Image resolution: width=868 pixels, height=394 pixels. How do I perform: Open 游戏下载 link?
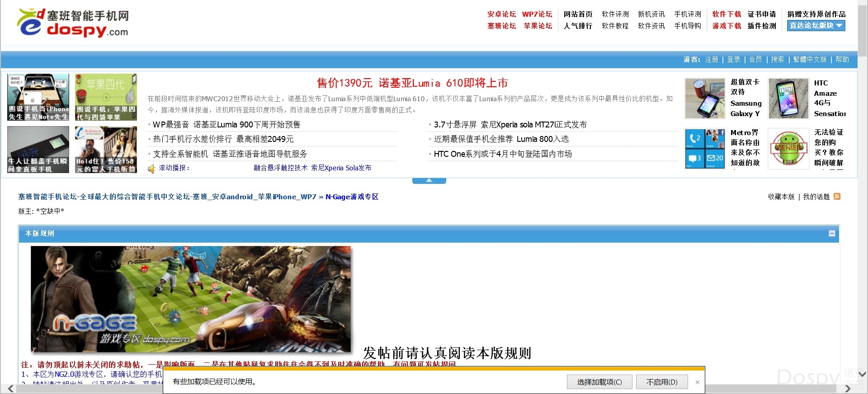coord(726,26)
